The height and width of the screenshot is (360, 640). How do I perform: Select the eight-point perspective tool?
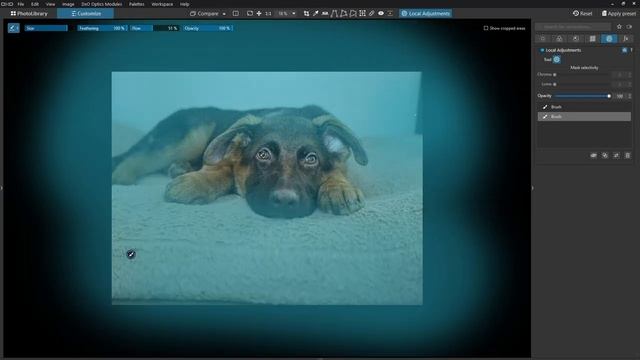click(x=353, y=13)
